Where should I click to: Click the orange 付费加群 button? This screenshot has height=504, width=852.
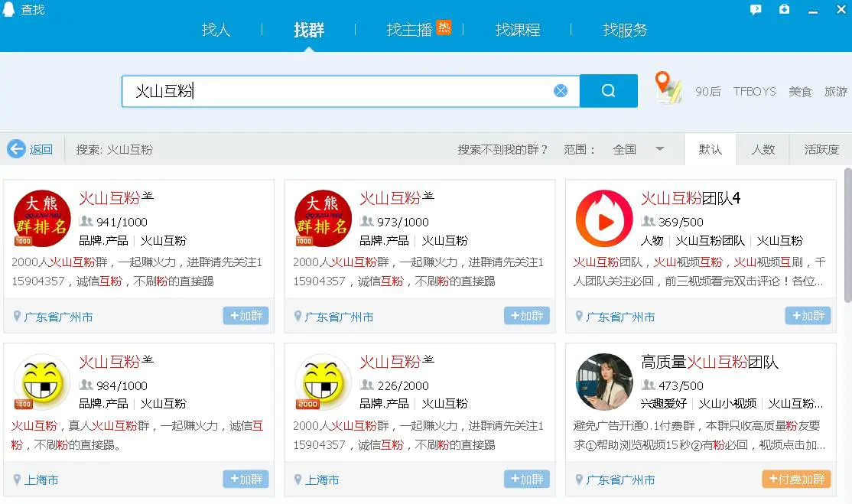(x=796, y=479)
